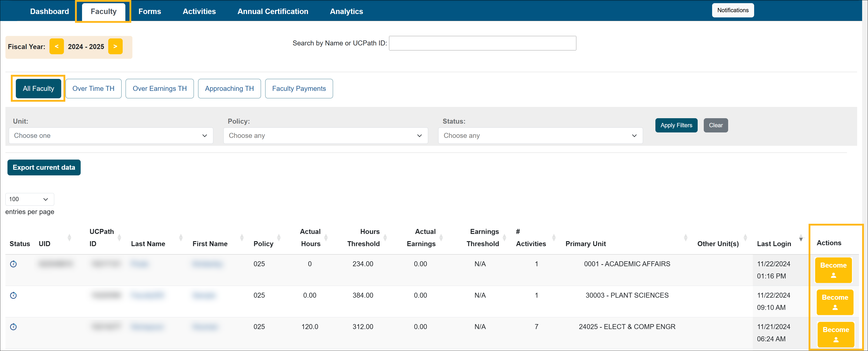Open the Activities nav item

pos(199,12)
